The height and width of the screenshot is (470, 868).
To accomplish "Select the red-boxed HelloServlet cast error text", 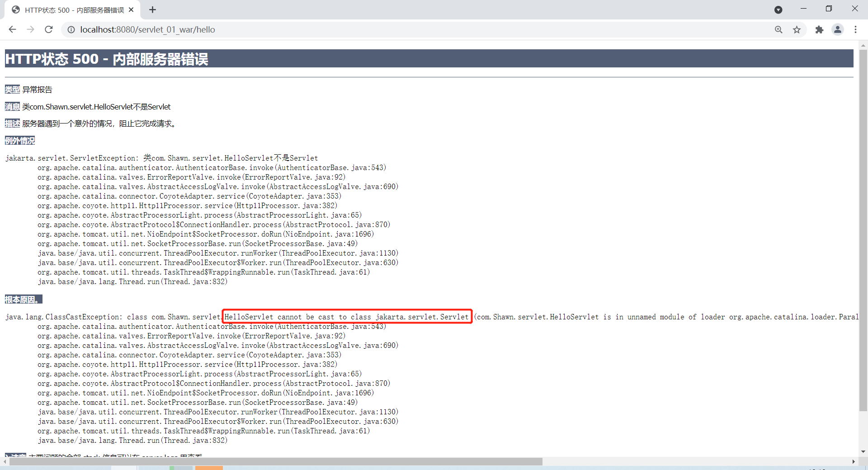I will [x=347, y=317].
